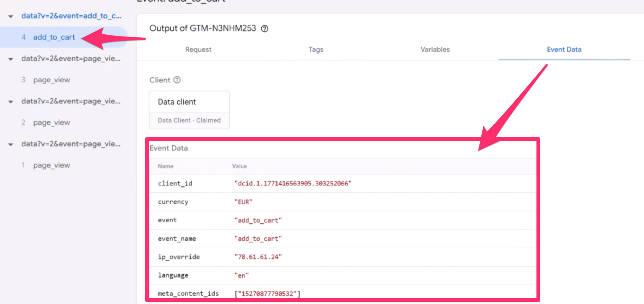Click the ip_override row value
644x304 pixels.
point(258,257)
